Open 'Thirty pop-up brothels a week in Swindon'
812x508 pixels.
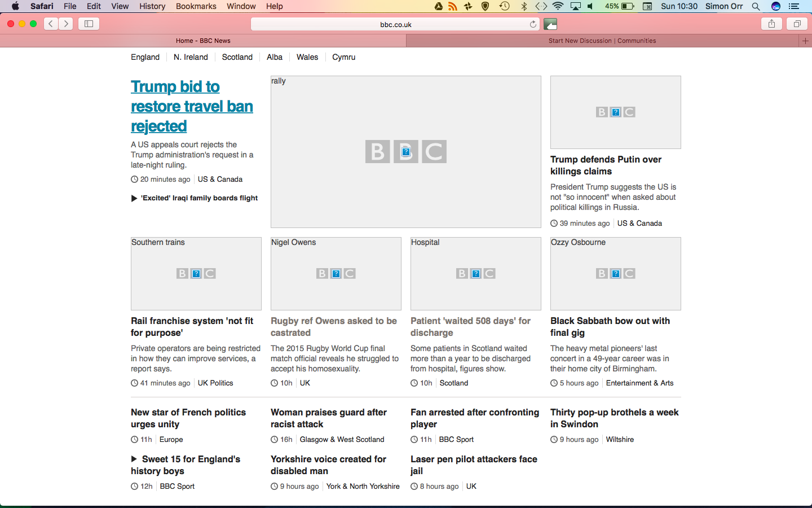pos(615,418)
